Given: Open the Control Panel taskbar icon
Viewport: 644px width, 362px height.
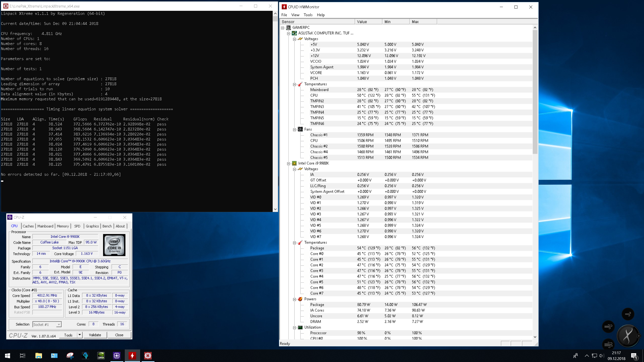Looking at the screenshot, I should [x=54, y=356].
